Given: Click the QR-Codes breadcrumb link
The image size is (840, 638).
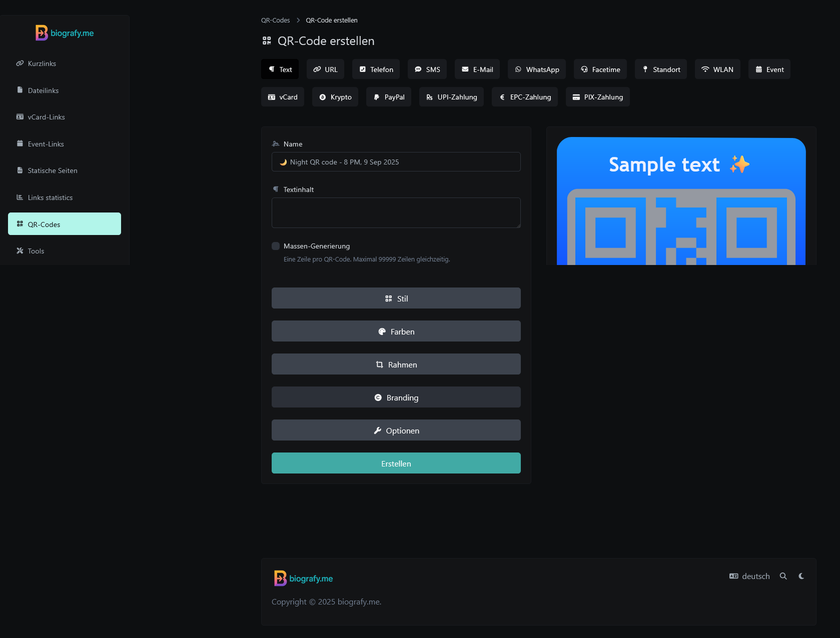Looking at the screenshot, I should coord(275,20).
